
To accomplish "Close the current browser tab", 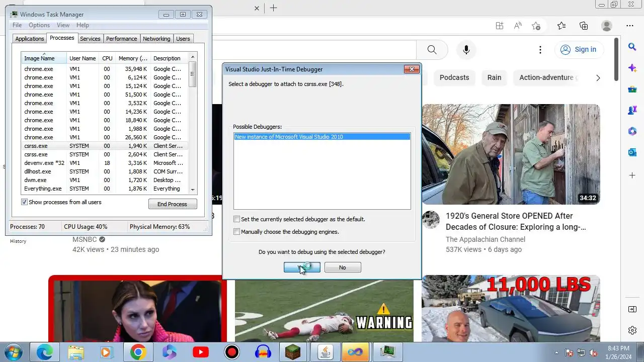I will (257, 8).
